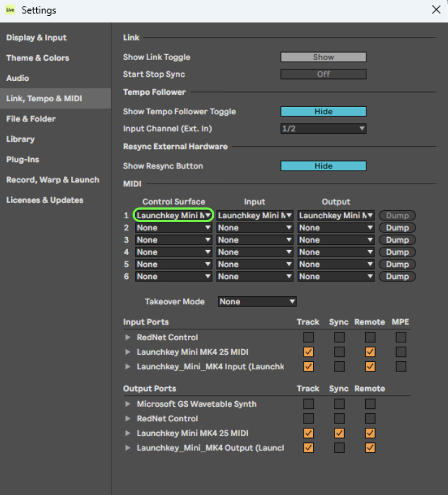This screenshot has height=495, width=448.
Task: Click Dump button for MIDI row 3
Action: pyautogui.click(x=397, y=240)
